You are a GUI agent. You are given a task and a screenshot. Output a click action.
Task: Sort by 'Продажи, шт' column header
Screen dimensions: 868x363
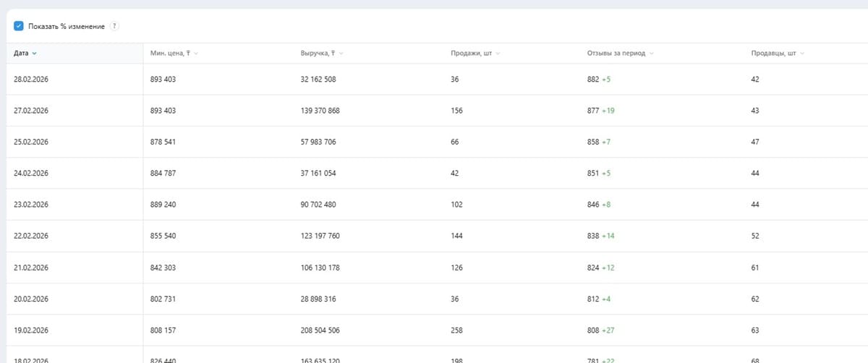475,54
